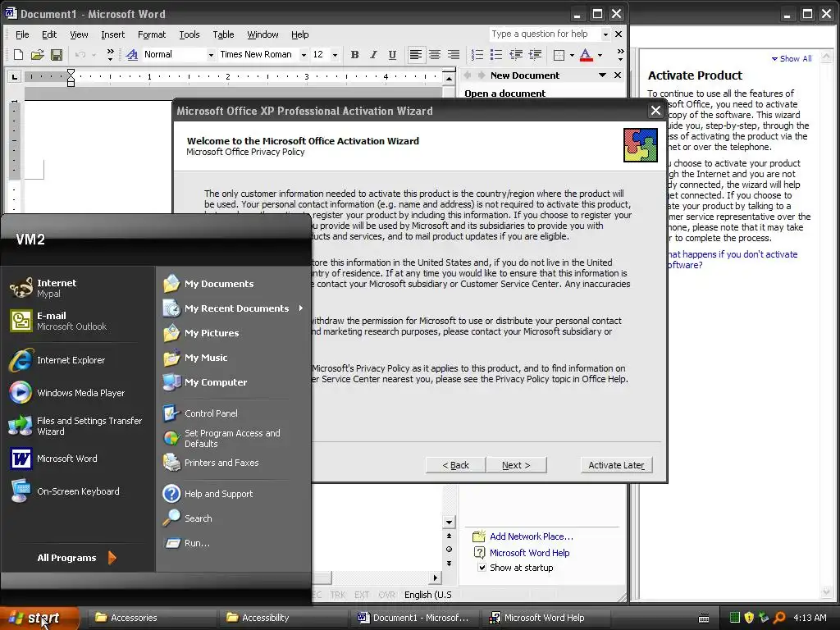840x630 pixels.
Task: Open the Styles and Formatting icon
Action: click(x=132, y=55)
